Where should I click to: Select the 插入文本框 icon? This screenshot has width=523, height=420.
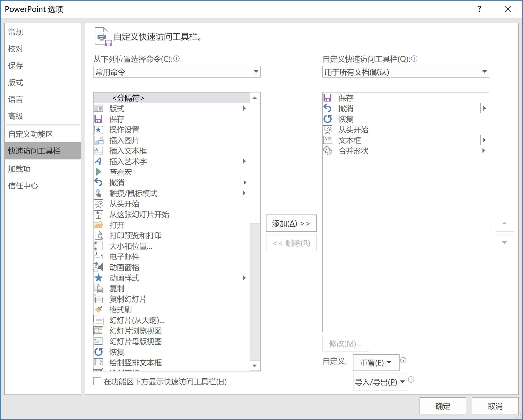(x=98, y=151)
